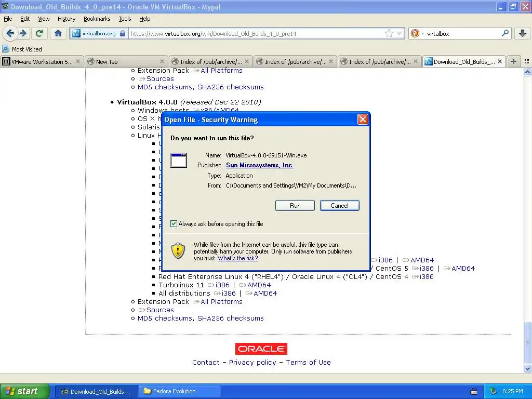Uncheck Always ask before opening this file
532x399 pixels.
click(174, 223)
